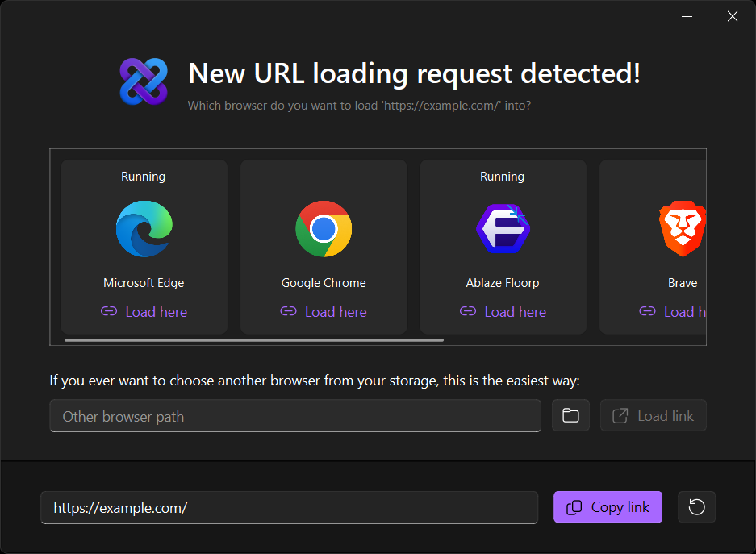Click link icon under Google Chrome

pyautogui.click(x=288, y=311)
